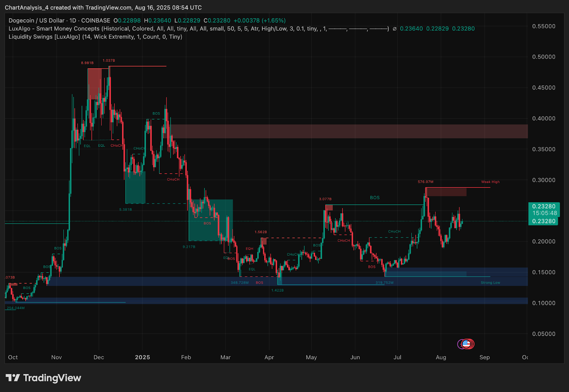Screen dimensions: 569x392
Task: Click the current price tag 0.23280
Action: click(544, 206)
